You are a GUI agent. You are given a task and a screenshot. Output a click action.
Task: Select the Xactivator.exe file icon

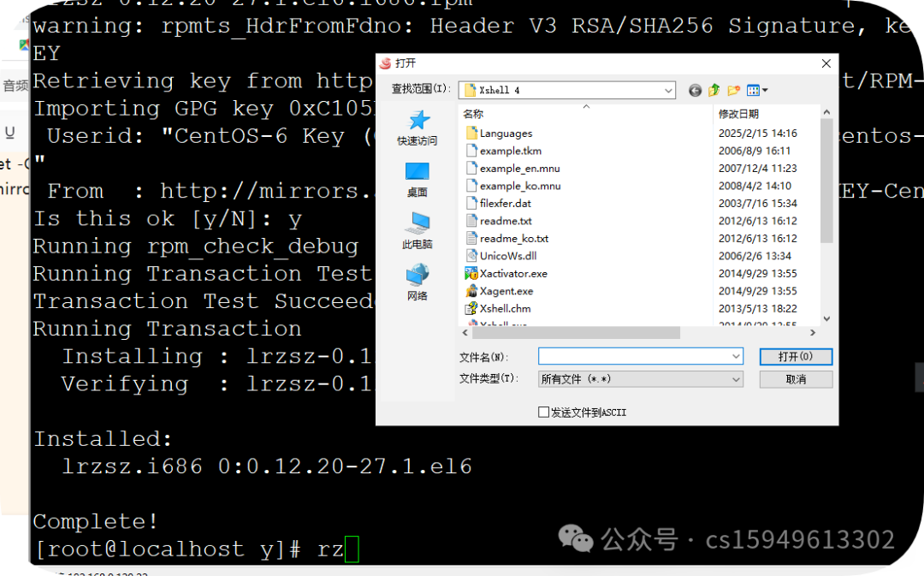[x=471, y=273]
